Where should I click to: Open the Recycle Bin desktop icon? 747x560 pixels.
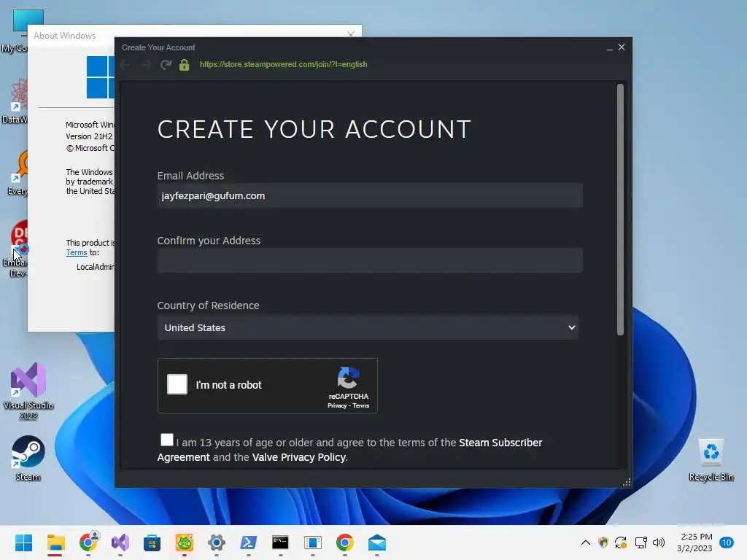(711, 459)
